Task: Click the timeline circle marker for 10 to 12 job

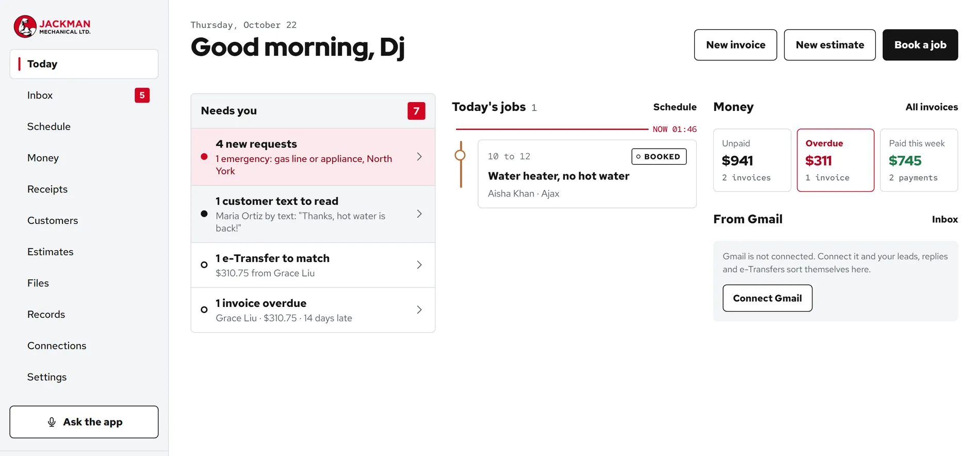Action: click(x=460, y=155)
